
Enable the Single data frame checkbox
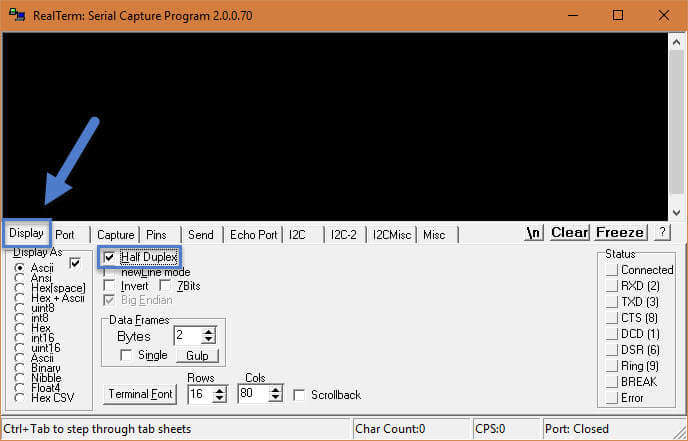tap(126, 355)
